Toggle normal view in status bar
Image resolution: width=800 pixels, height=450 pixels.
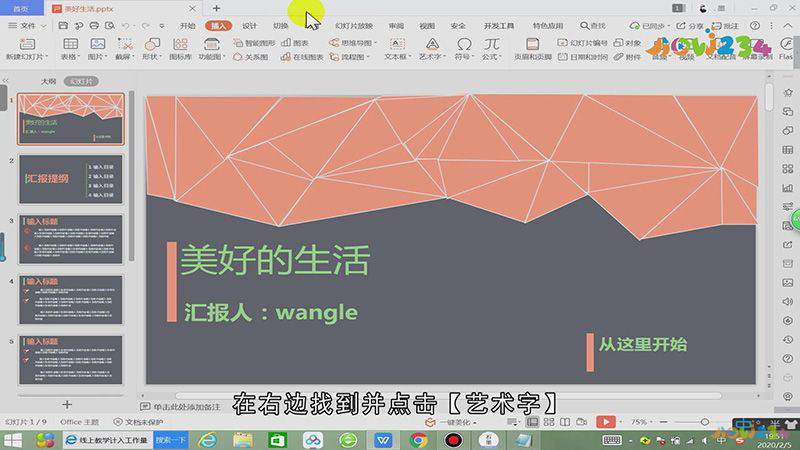pos(533,422)
